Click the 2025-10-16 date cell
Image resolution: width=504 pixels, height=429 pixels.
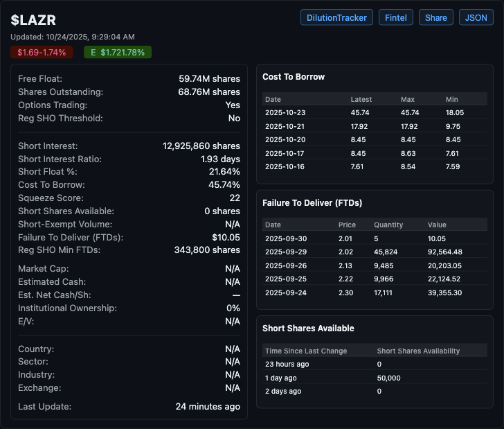[x=285, y=167]
